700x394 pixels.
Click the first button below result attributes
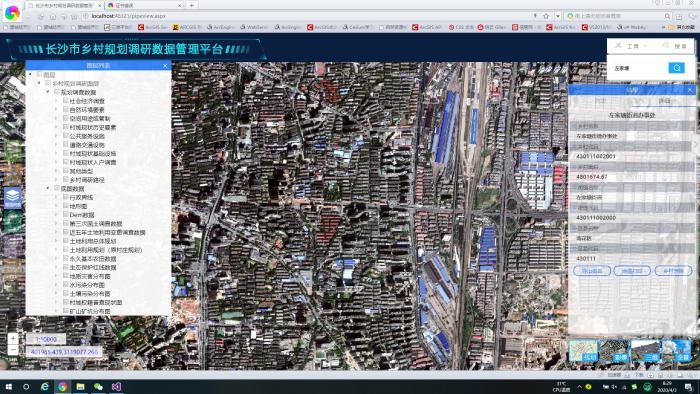[592, 271]
